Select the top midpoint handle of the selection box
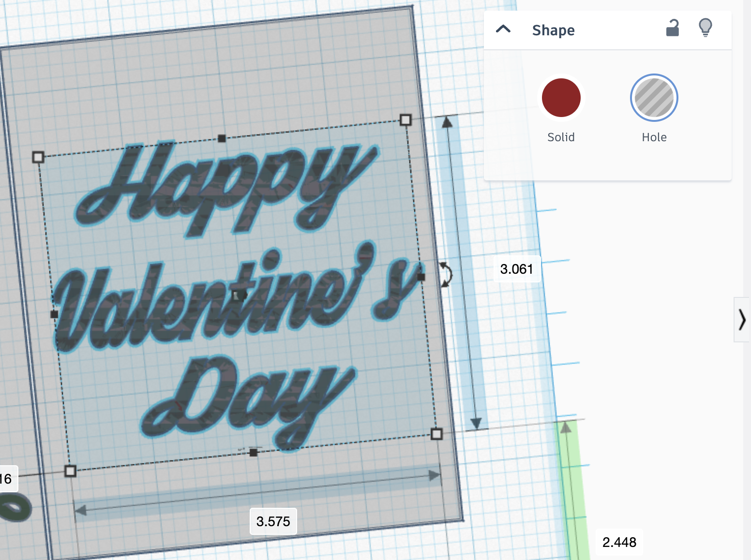This screenshot has width=751, height=560. point(223,139)
